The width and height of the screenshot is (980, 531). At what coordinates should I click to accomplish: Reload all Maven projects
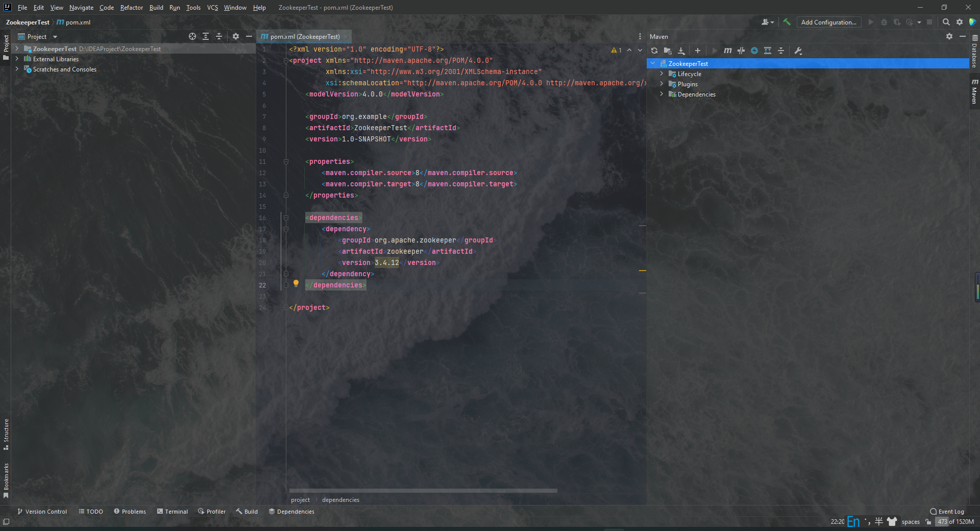pos(654,51)
